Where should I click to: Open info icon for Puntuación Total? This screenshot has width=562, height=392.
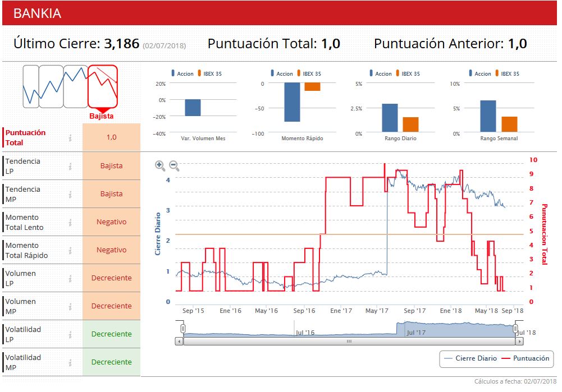pyautogui.click(x=70, y=138)
